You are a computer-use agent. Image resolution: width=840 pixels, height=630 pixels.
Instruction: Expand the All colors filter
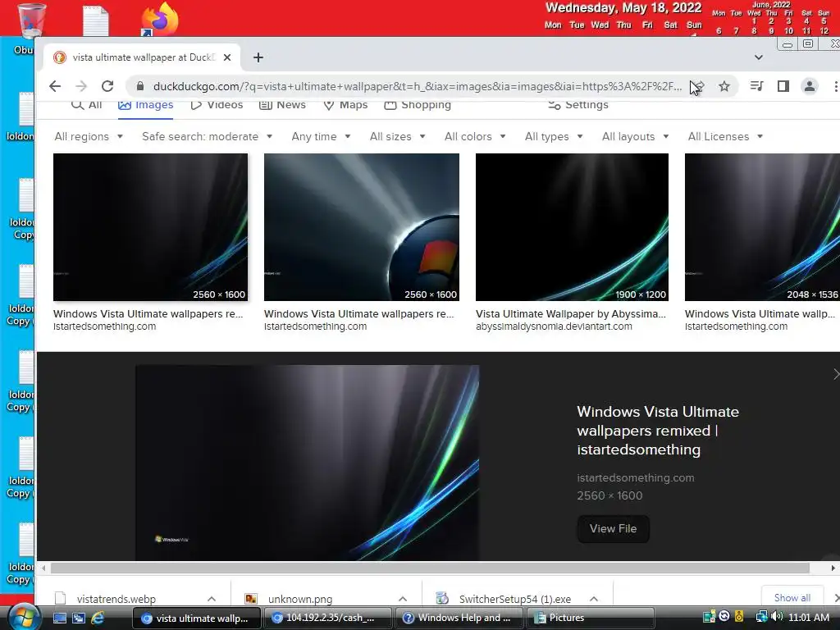(x=475, y=137)
